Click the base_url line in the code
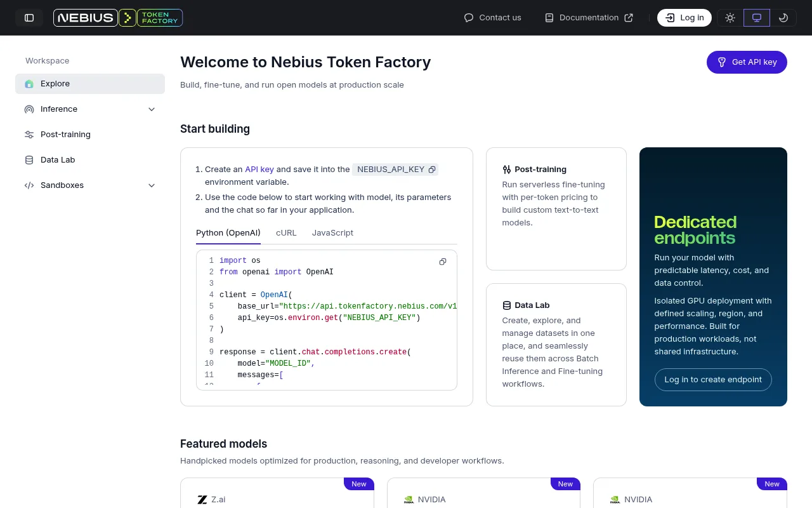812x508 pixels. pyautogui.click(x=347, y=306)
